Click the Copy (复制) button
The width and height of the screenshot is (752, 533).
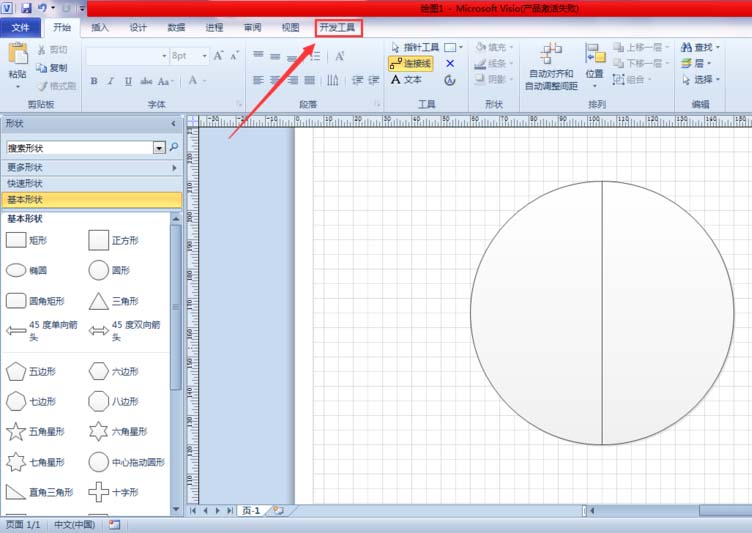coord(52,68)
